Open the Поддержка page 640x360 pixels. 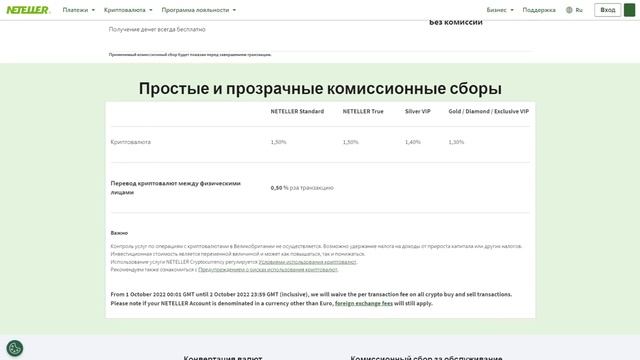coord(539,10)
